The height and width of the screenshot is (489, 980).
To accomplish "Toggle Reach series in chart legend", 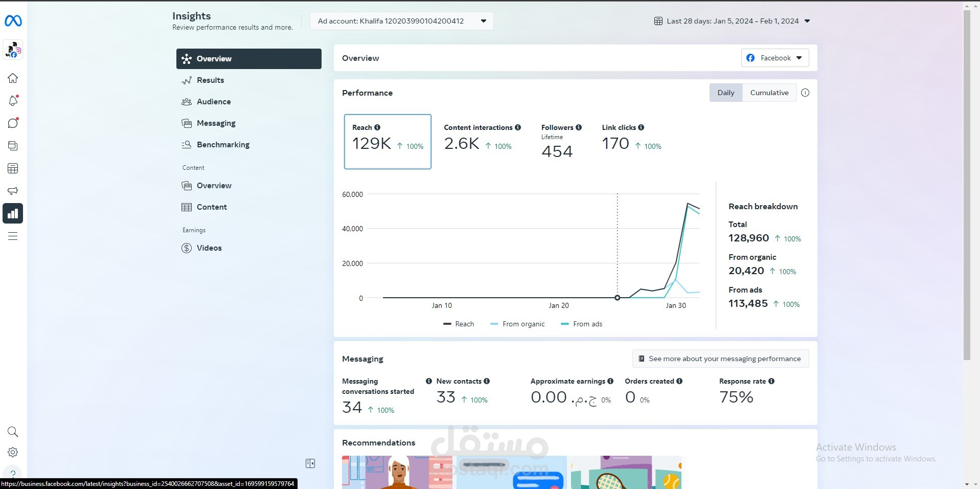I will point(459,324).
